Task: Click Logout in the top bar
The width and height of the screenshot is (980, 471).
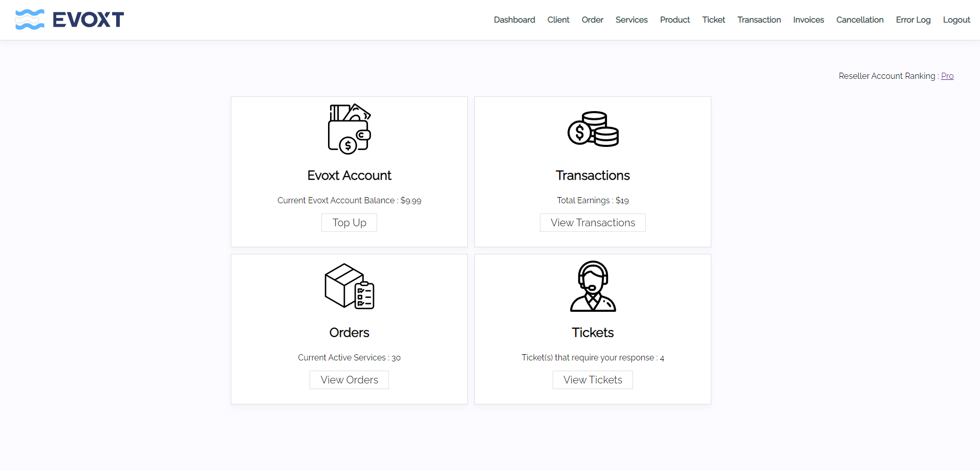Action: (x=956, y=20)
